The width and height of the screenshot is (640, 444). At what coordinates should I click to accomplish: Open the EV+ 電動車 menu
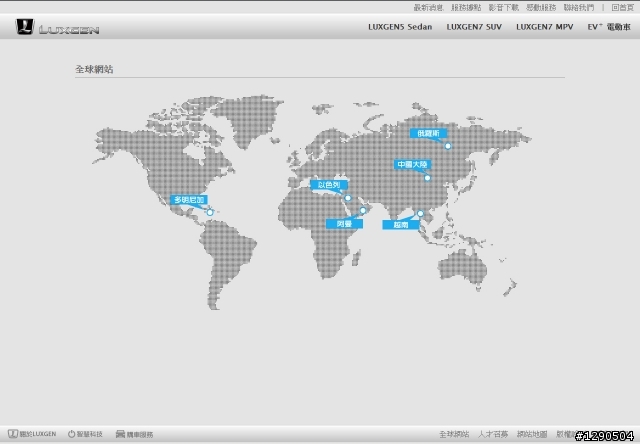pyautogui.click(x=609, y=27)
